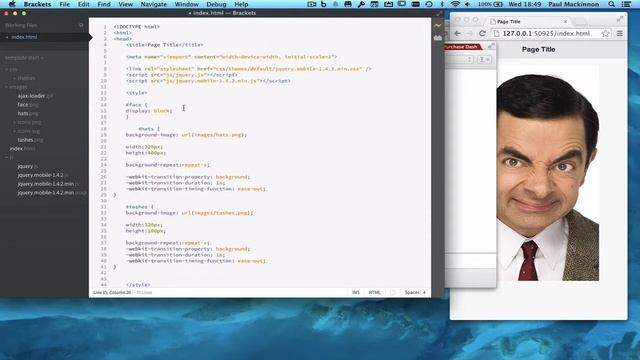
Task: Open jquery.js in file tree
Action: [x=28, y=166]
